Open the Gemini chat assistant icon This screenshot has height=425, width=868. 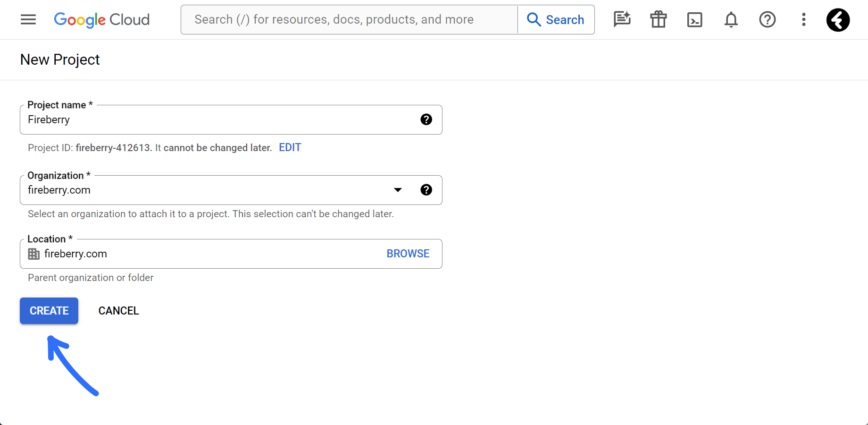[622, 19]
